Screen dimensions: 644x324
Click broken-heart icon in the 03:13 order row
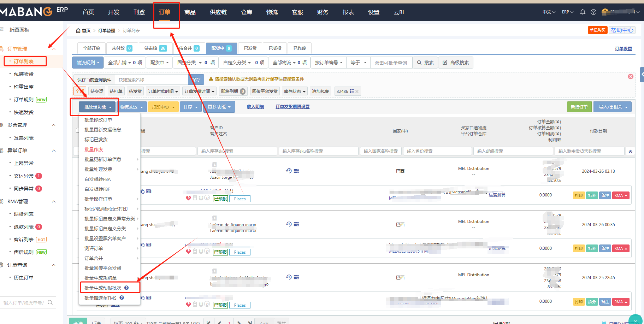188,198
